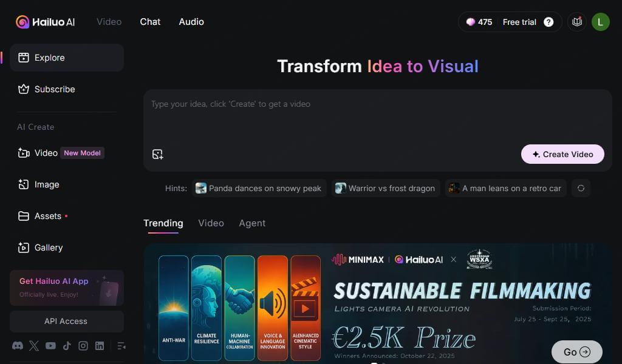Open Hailuo AI's Discord community icon
Screen dimensions: 622x364
click(x=18, y=346)
